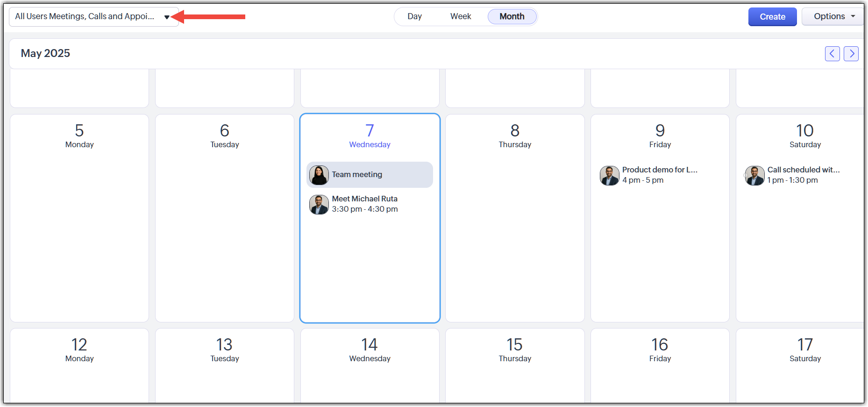Click the May 2025 heading
Screen dimensions: 868x407
45,53
